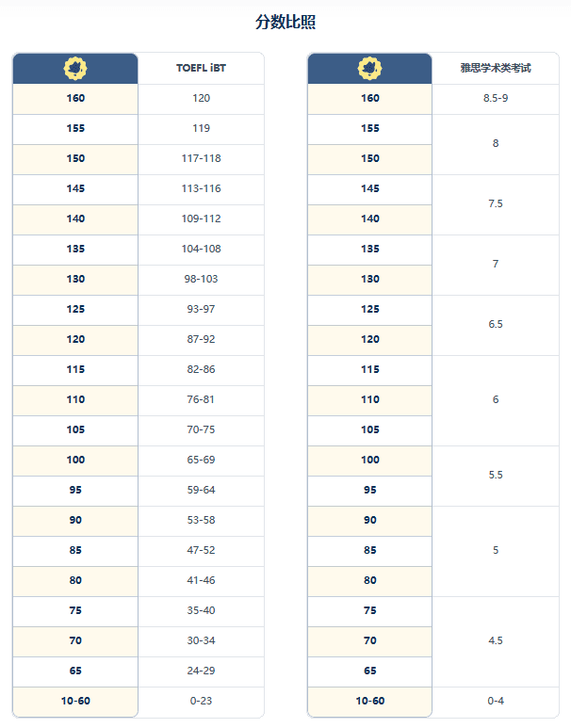This screenshot has width=571, height=728.
Task: Click the IELTS band 0-4 cell
Action: [496, 701]
